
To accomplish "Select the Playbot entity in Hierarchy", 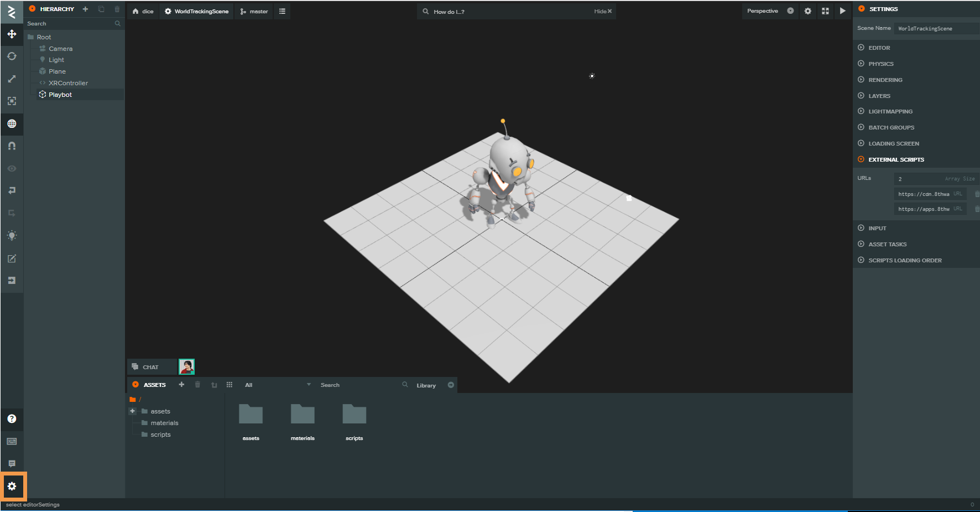I will coord(60,94).
